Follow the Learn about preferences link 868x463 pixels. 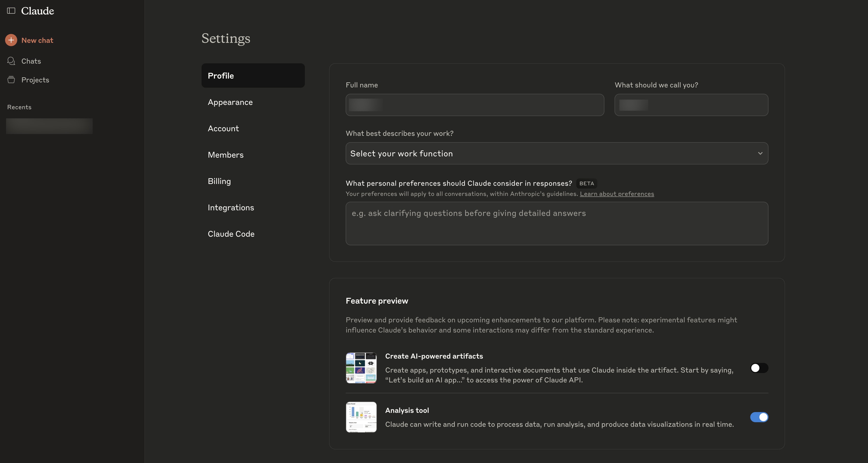(617, 194)
